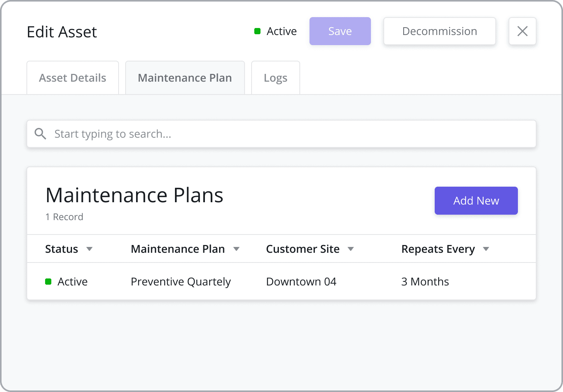Viewport: 563px width, 392px height.
Task: Click the search magnifier icon
Action: pos(40,134)
